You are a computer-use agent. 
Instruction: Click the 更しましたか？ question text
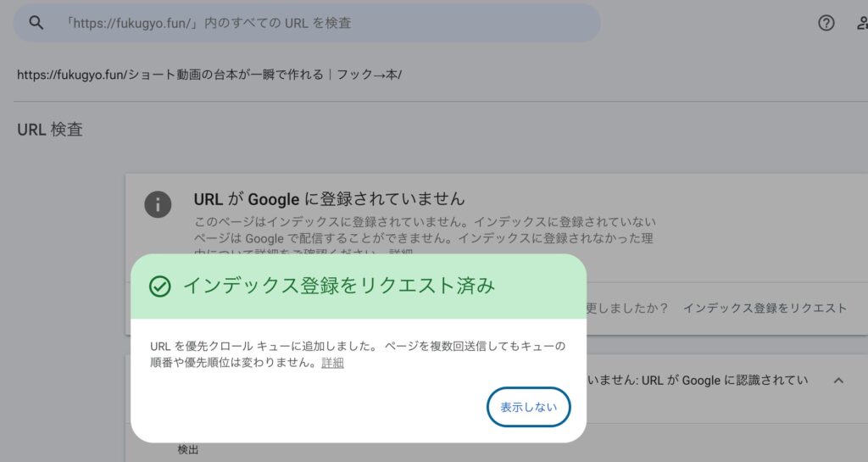[x=627, y=308]
